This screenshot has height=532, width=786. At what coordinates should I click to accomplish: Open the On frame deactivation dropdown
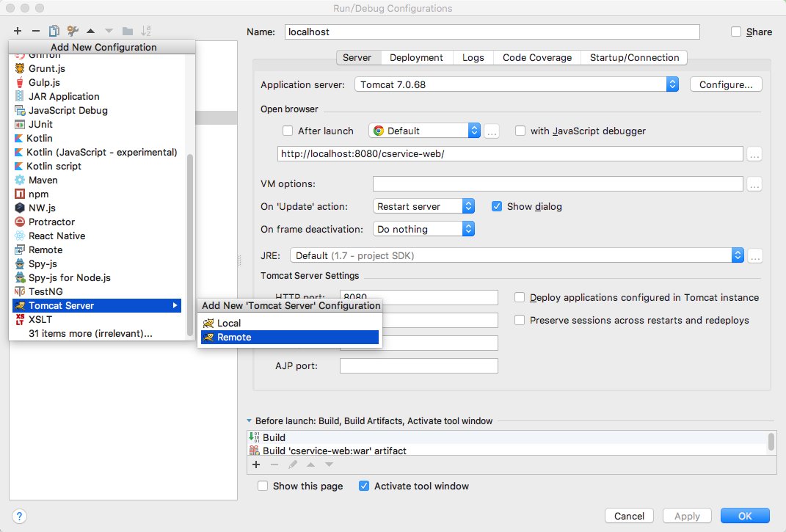423,229
